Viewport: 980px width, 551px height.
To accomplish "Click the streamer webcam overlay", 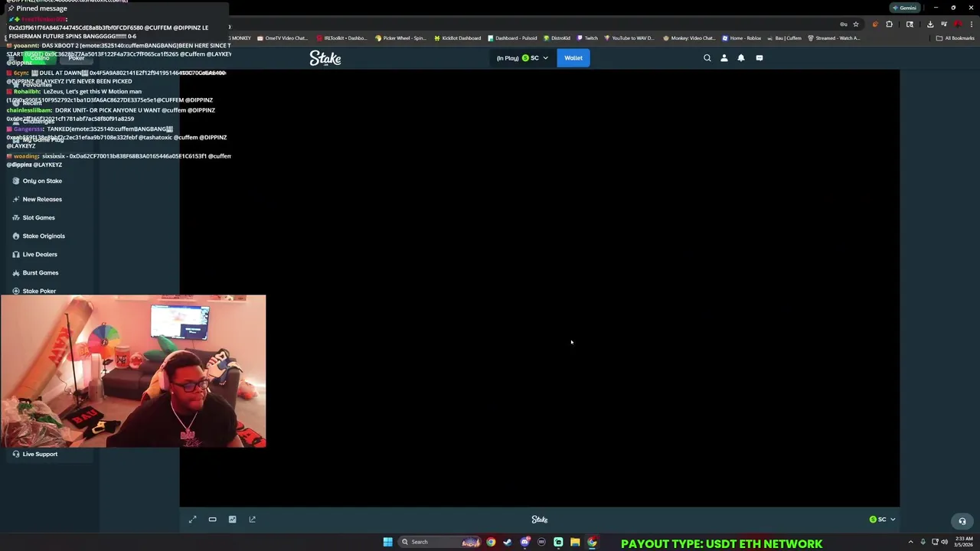I will click(x=133, y=371).
